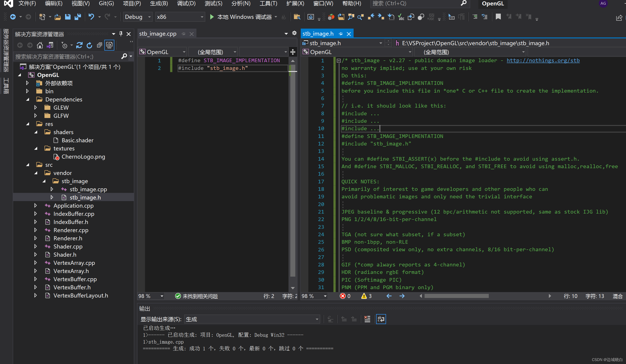
Task: Click the sync with active document icon
Action: tap(79, 45)
